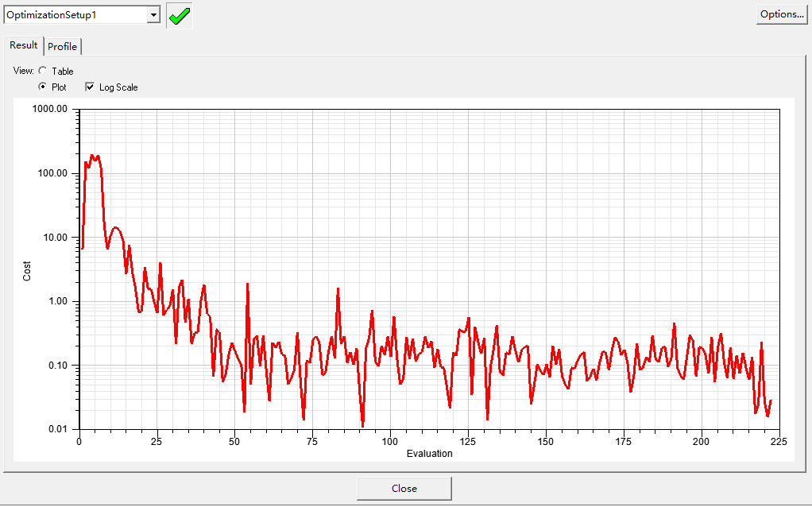Image resolution: width=812 pixels, height=507 pixels.
Task: Click the 50 x-axis tick label
Action: point(234,442)
